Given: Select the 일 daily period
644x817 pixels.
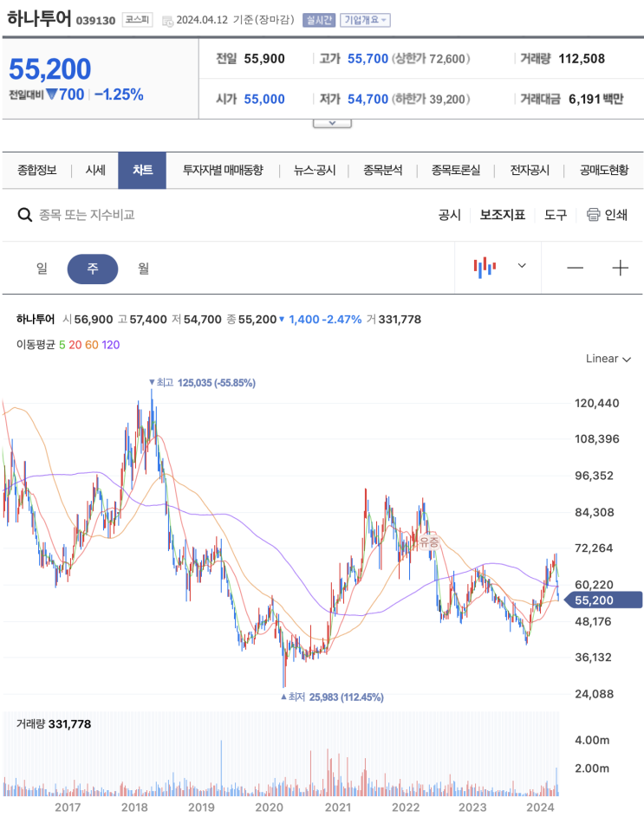Looking at the screenshot, I should (x=42, y=269).
